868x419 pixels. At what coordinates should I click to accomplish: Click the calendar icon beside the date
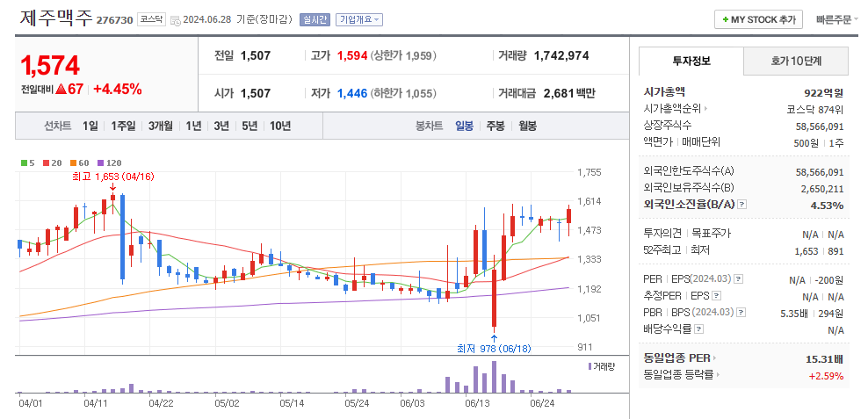tap(175, 20)
